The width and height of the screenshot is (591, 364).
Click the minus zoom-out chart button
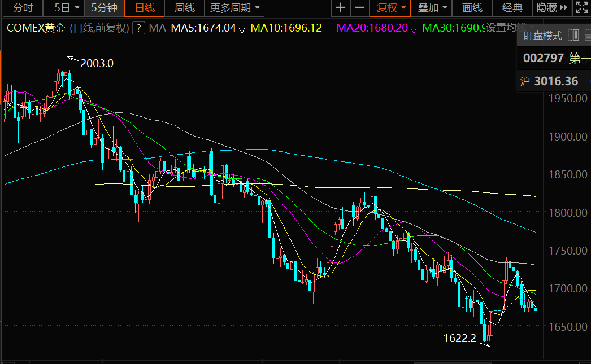[359, 8]
